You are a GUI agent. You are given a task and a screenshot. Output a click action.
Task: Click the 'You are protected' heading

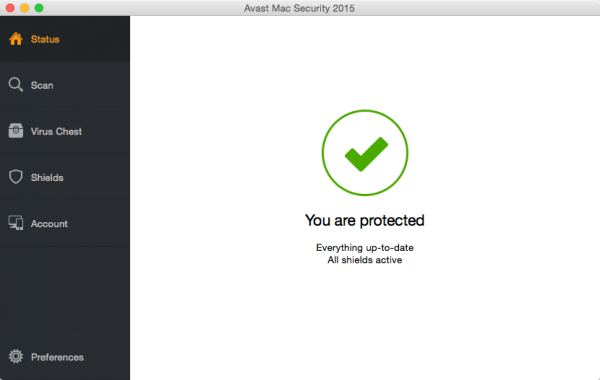click(x=365, y=220)
